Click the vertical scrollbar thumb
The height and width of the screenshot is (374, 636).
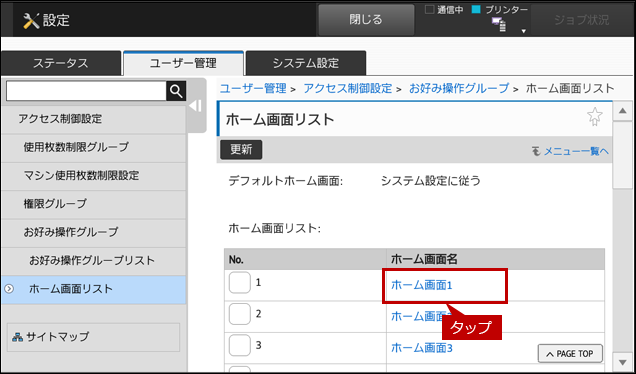[623, 155]
